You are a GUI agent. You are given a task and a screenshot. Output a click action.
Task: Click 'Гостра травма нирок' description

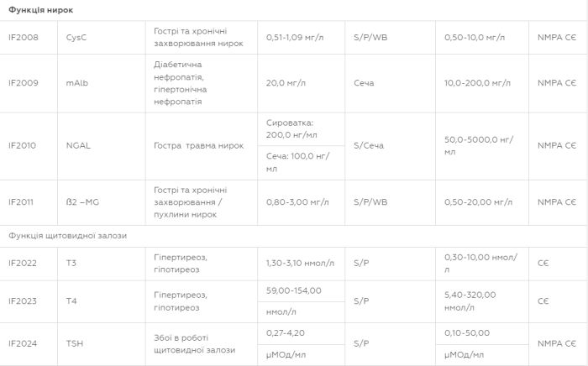coord(199,145)
